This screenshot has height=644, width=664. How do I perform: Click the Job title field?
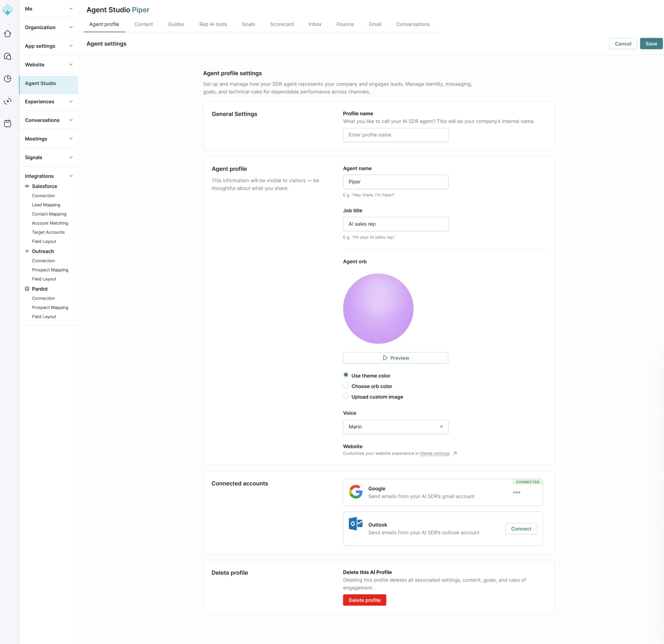click(396, 224)
